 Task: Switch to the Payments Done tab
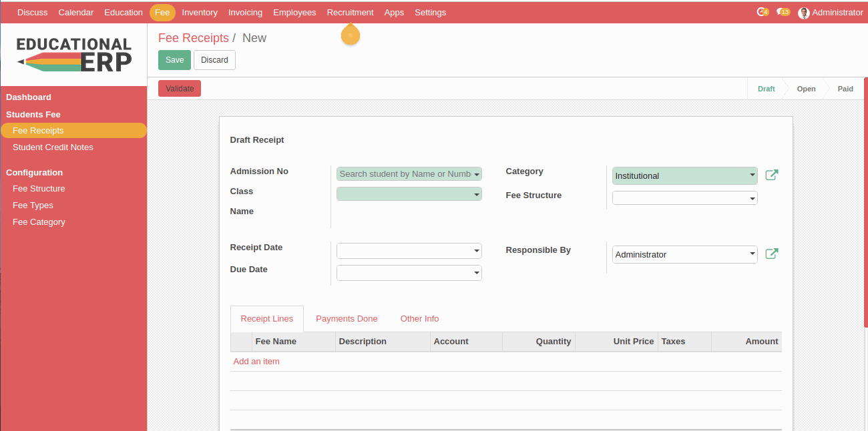[x=347, y=319]
